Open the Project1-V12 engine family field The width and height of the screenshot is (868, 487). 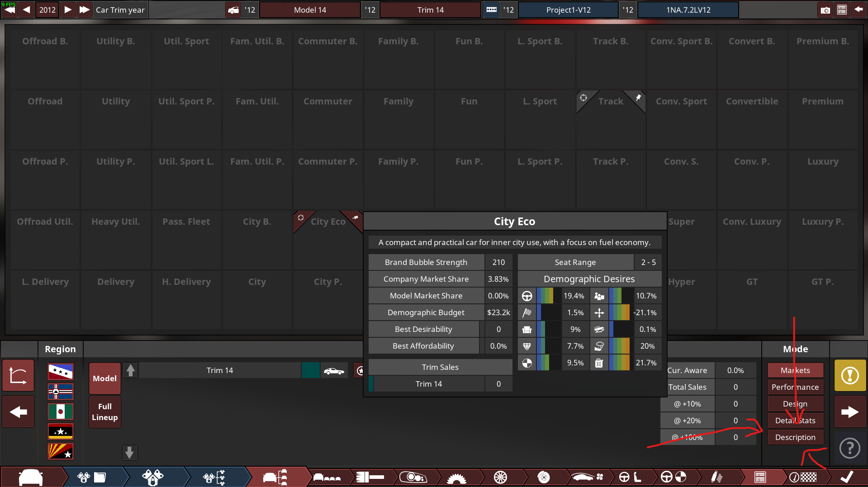(x=568, y=10)
